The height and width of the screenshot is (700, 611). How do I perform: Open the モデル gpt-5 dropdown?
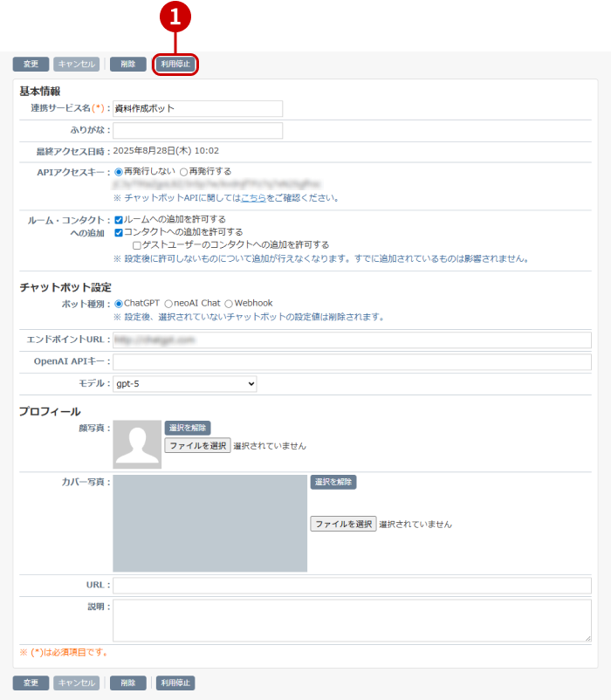coord(185,383)
